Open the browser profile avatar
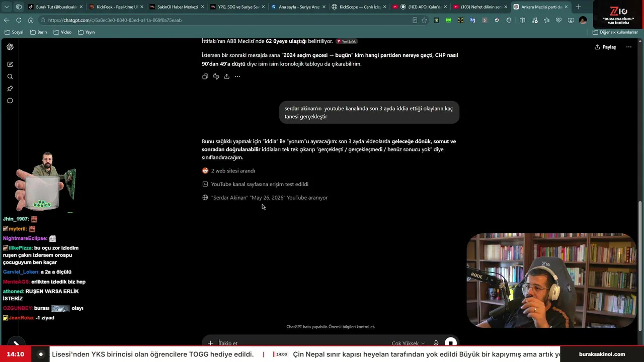This screenshot has height=362, width=644. pos(583,20)
